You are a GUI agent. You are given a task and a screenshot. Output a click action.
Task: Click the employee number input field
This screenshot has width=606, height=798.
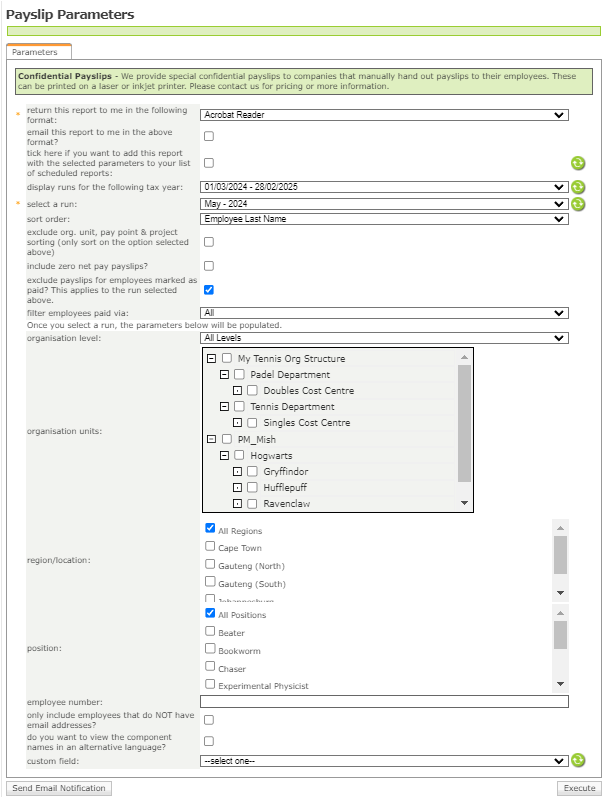(384, 702)
